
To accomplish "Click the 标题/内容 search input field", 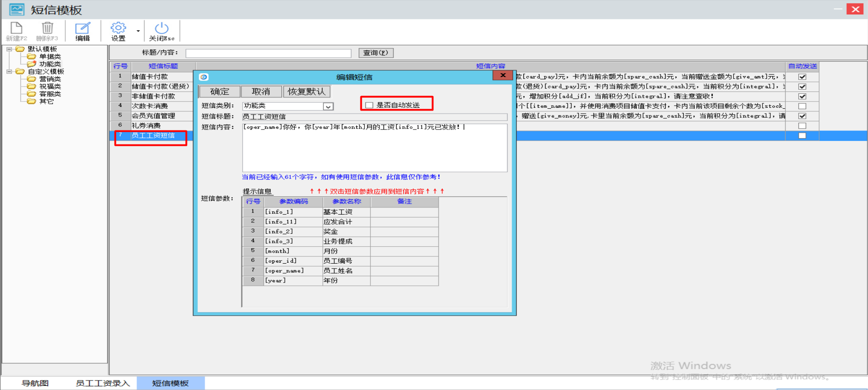I will tap(268, 53).
